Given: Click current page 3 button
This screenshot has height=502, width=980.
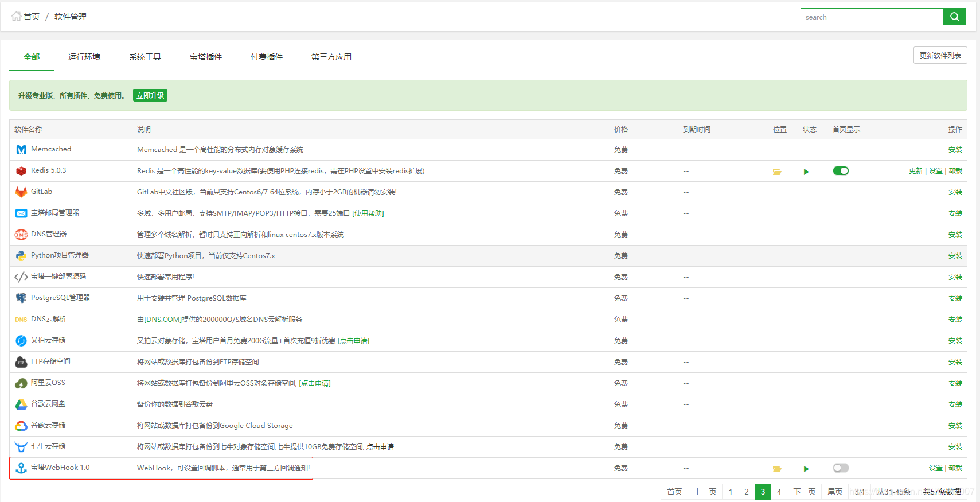Looking at the screenshot, I should tap(763, 492).
